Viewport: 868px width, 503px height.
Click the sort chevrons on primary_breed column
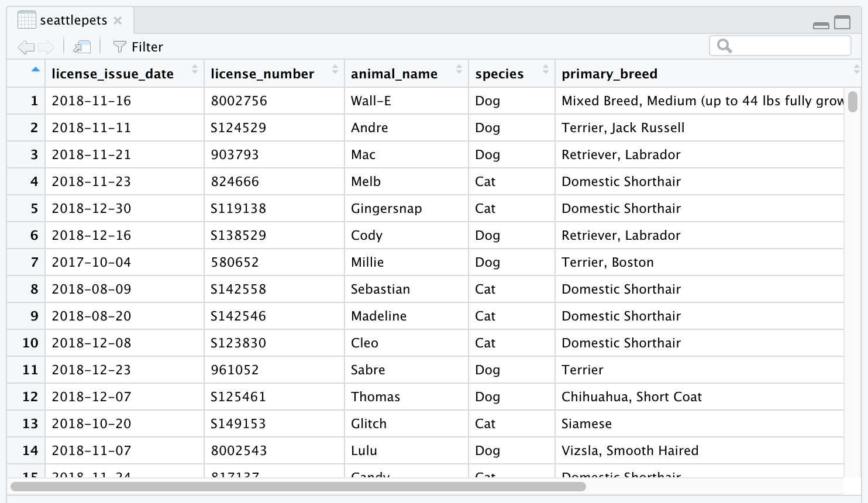(x=856, y=69)
